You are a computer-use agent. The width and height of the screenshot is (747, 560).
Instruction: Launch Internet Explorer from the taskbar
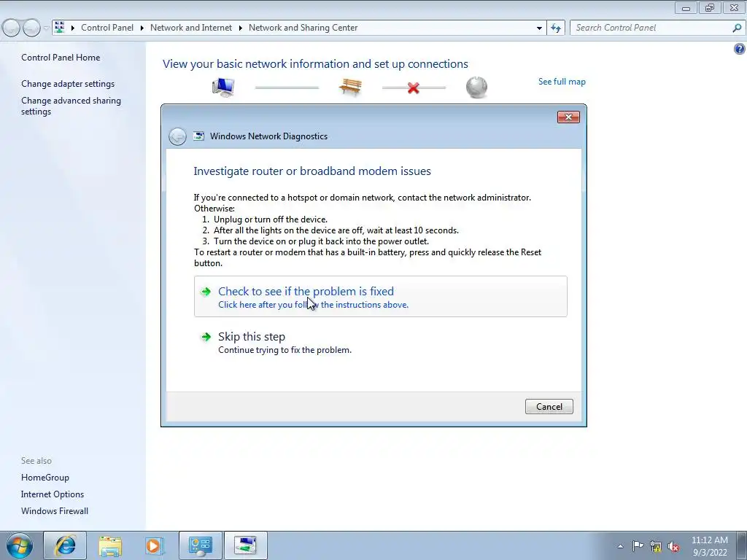[65, 545]
